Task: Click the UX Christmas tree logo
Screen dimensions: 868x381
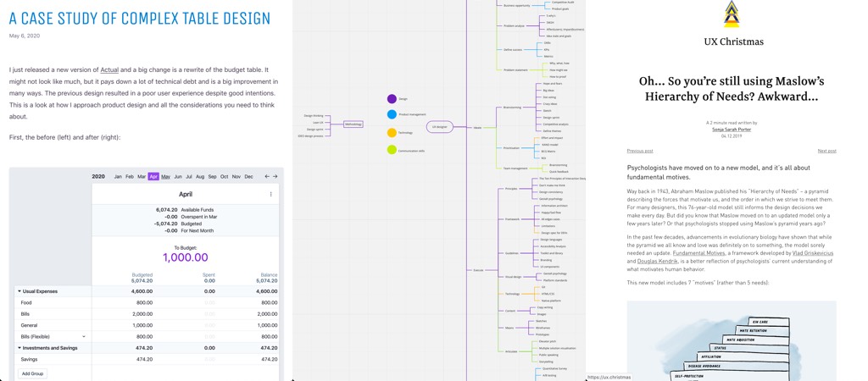Action: click(x=732, y=14)
